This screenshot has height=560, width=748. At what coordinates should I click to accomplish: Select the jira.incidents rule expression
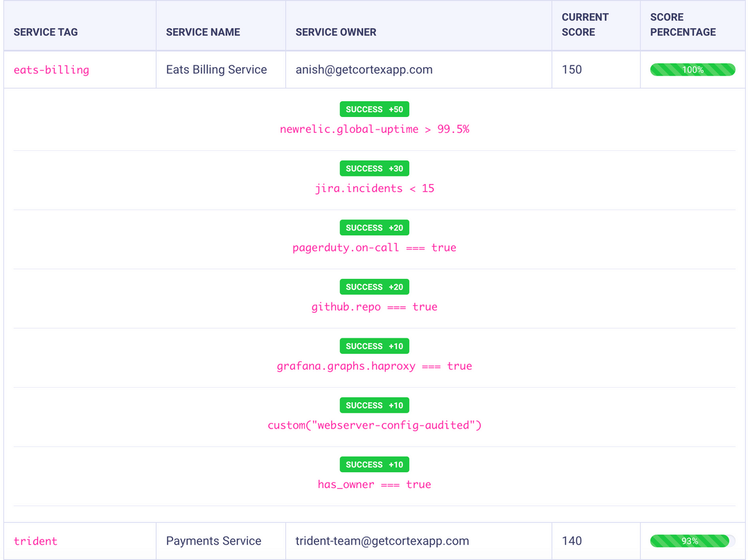[374, 188]
